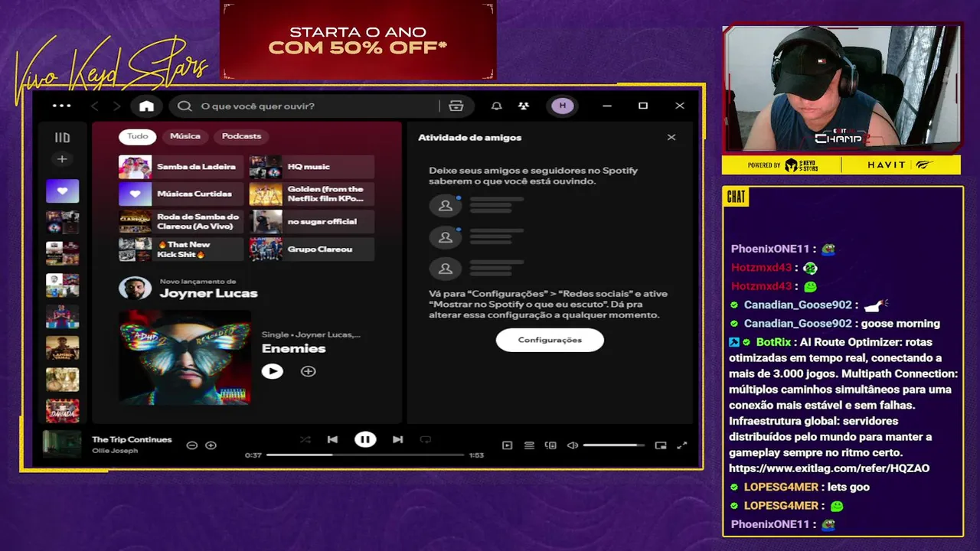Pause the current song
Screen dimensions: 980x551
coord(365,439)
